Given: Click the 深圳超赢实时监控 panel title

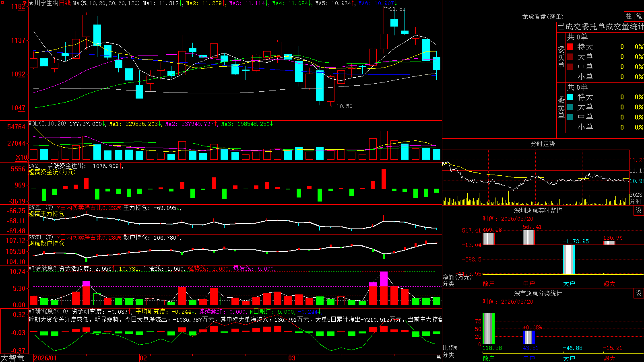Looking at the screenshot, I should [538, 210].
